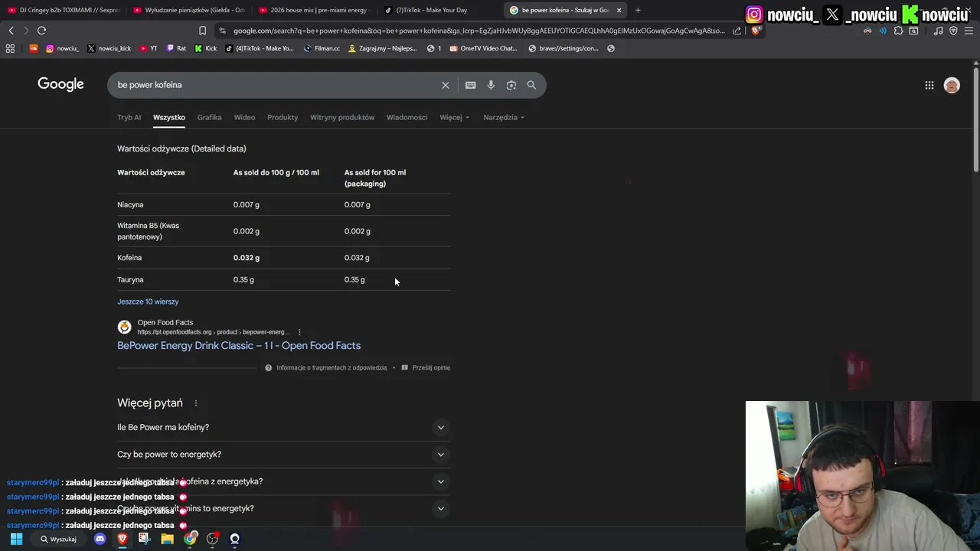This screenshot has width=980, height=551.
Task: Click the Windows taskbar Wyszukaj search box
Action: click(58, 539)
